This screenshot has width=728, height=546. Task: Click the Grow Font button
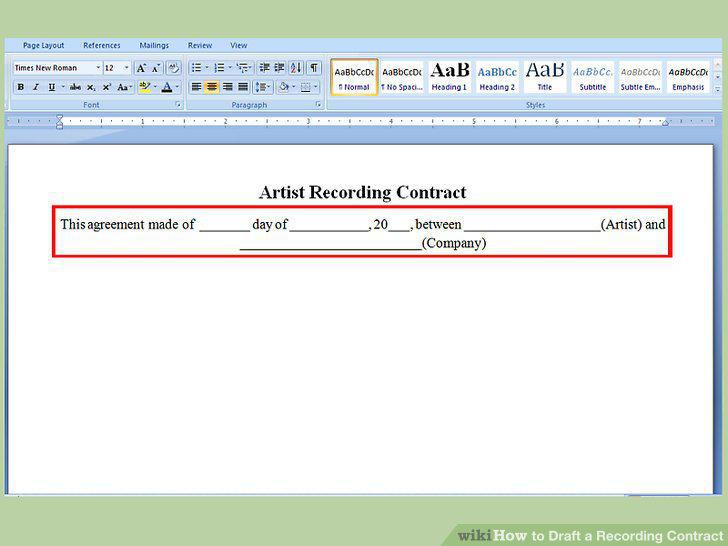tap(141, 68)
